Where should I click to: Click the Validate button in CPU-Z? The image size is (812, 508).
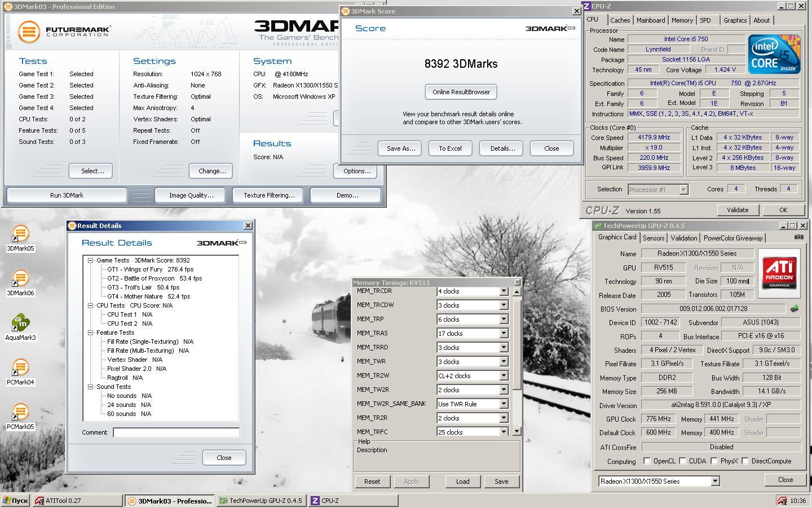[737, 210]
